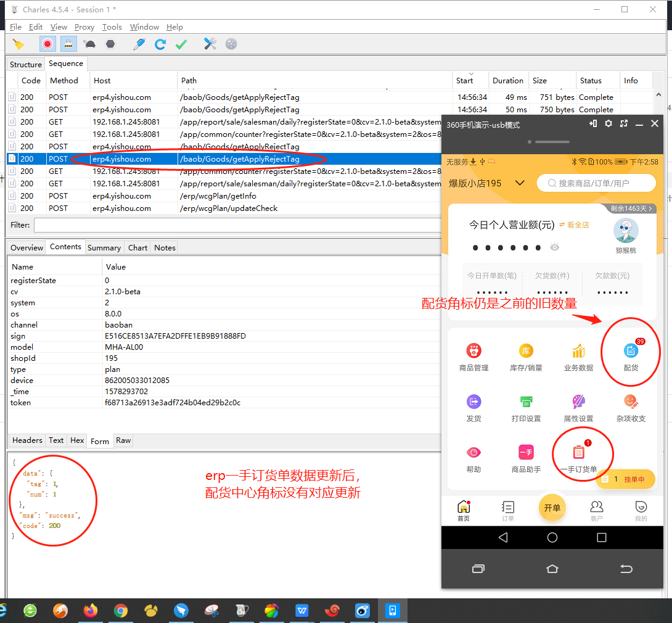The image size is (672, 623).
Task: Repeat the selected request with the refresh icon
Action: [160, 44]
